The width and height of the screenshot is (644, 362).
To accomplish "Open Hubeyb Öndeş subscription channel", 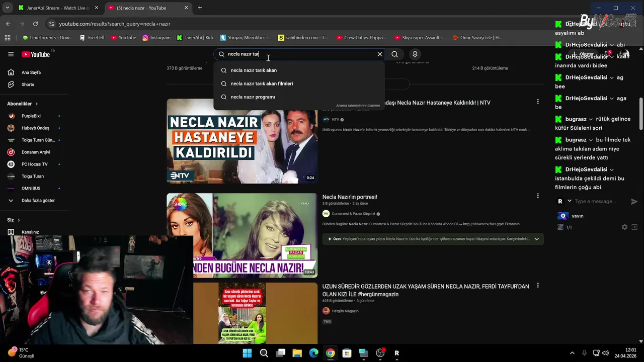I will (x=34, y=128).
